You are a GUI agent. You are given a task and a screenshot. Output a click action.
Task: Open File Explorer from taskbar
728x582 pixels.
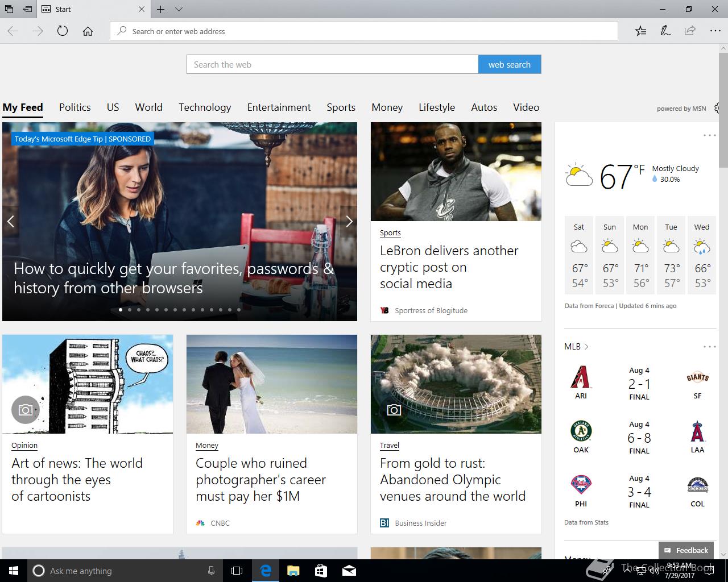(293, 571)
